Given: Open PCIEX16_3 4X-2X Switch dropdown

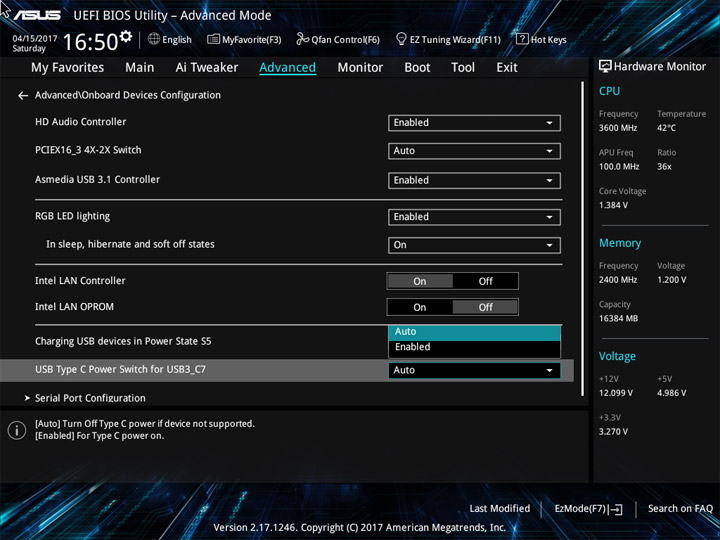Looking at the screenshot, I should (474, 151).
